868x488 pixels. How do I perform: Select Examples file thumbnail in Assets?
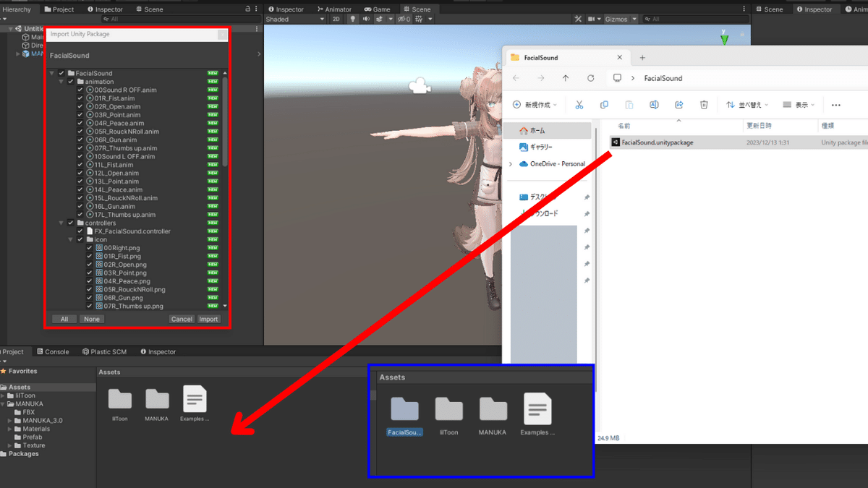pos(195,398)
